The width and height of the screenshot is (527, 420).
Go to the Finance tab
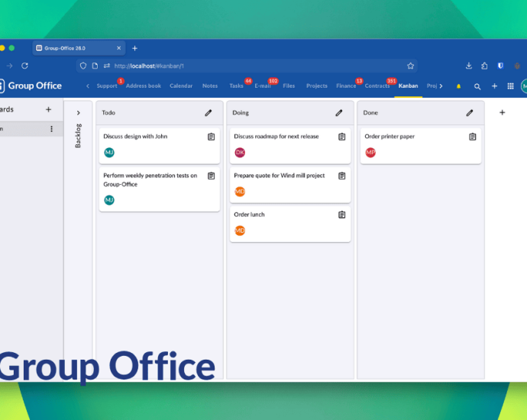[346, 86]
